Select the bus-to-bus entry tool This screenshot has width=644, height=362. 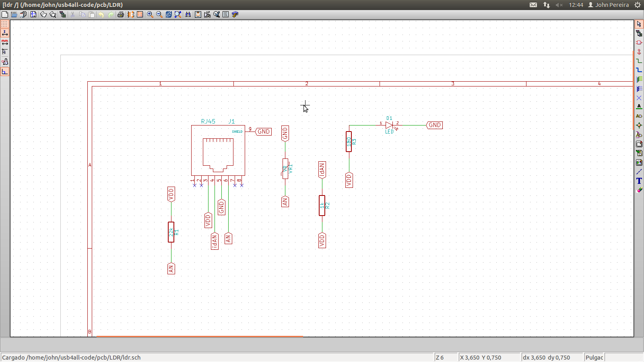[x=639, y=88]
